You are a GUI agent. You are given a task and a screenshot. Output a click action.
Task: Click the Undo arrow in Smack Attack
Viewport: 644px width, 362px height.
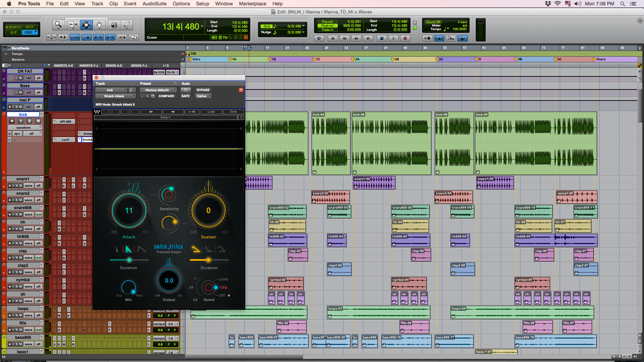(x=110, y=112)
